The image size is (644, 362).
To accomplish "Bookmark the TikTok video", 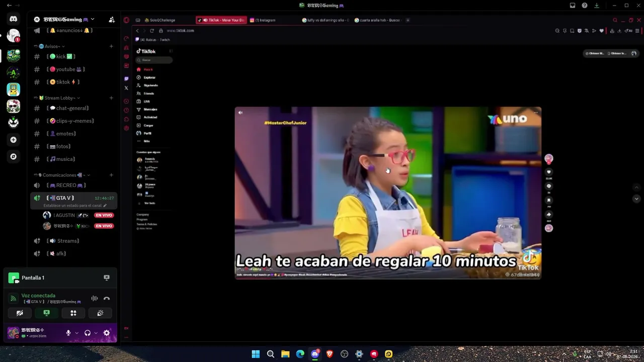I will point(549,200).
